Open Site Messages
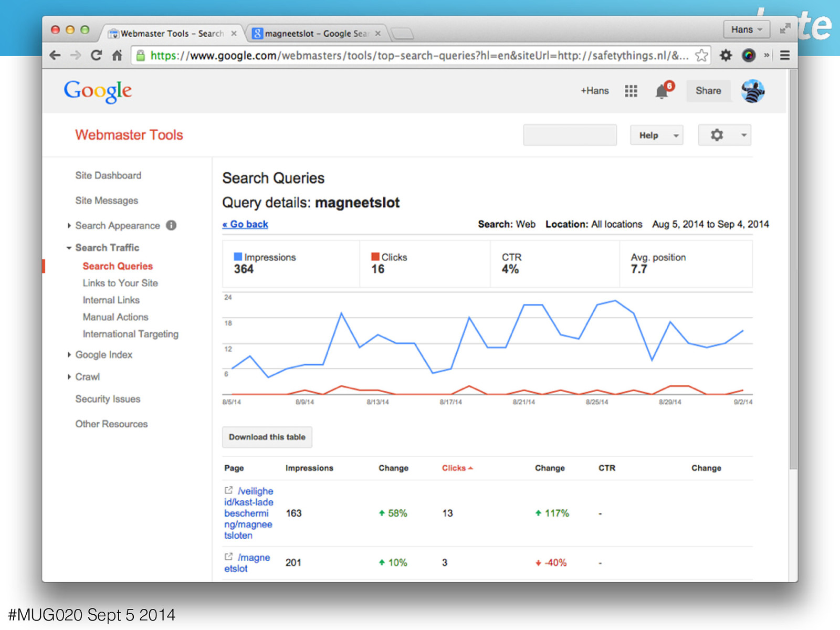Screen dimensions: 840x630 click(x=107, y=201)
